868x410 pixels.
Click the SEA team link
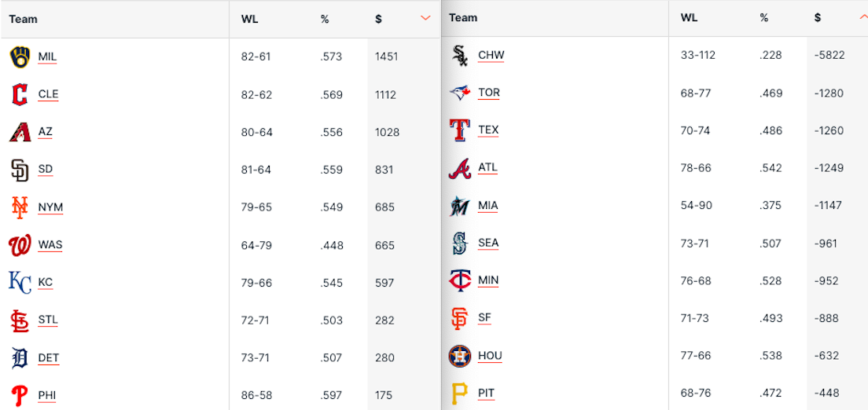[x=488, y=243]
